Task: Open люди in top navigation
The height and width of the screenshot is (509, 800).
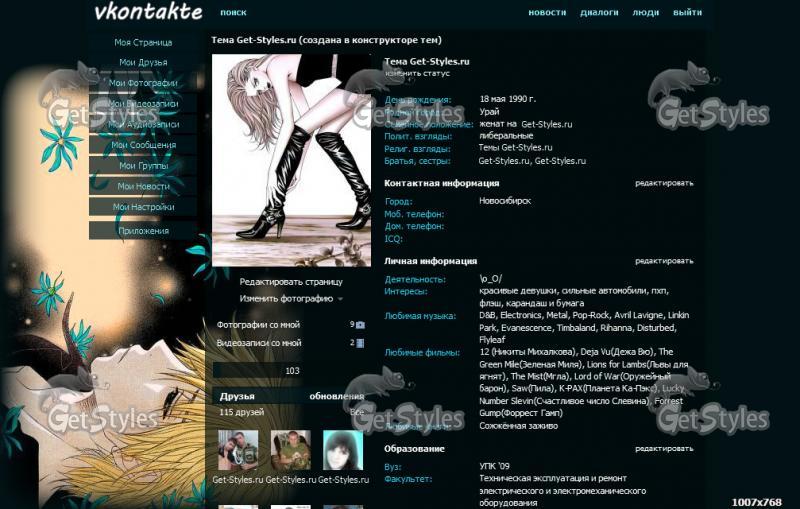Action: click(x=645, y=12)
